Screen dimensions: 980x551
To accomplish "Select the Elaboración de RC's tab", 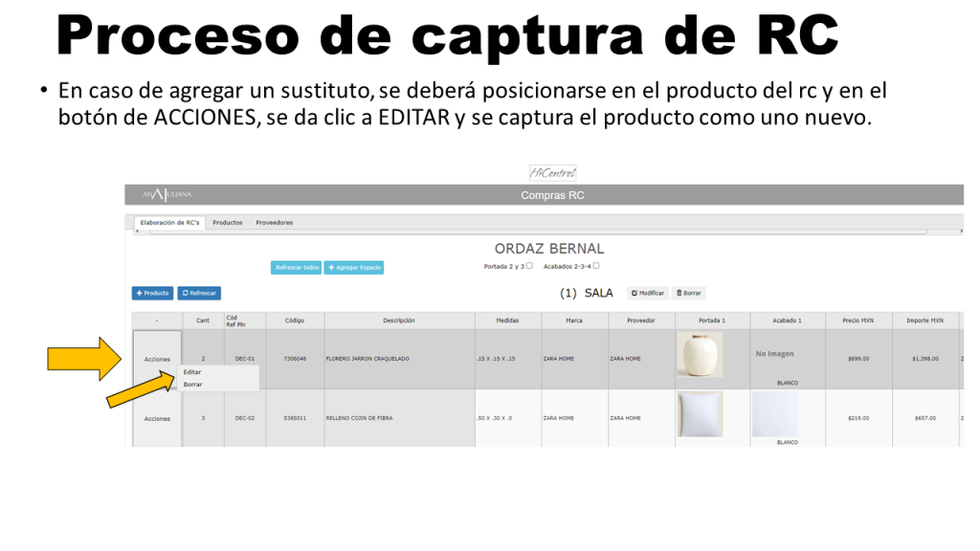I will click(169, 223).
